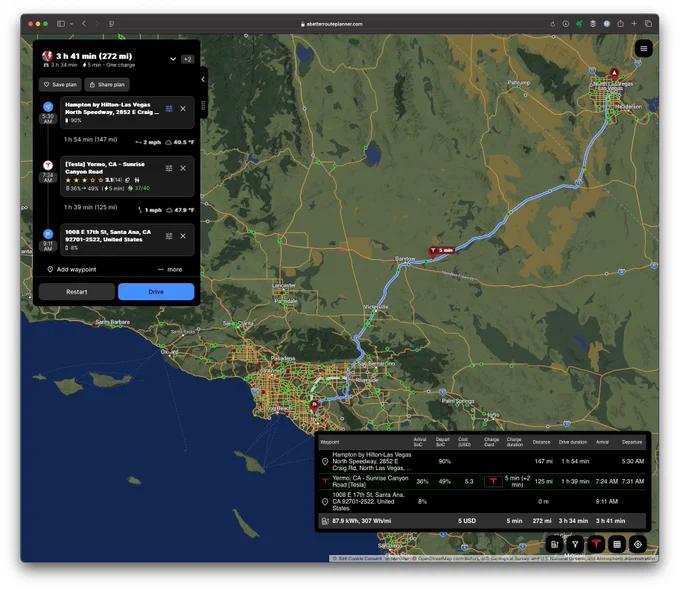Expand the trip summary chevron
Image resolution: width=680 pixels, height=590 pixels.
pos(173,59)
